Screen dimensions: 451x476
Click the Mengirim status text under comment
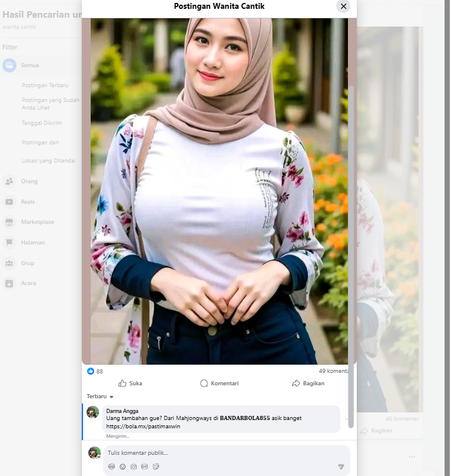(117, 436)
